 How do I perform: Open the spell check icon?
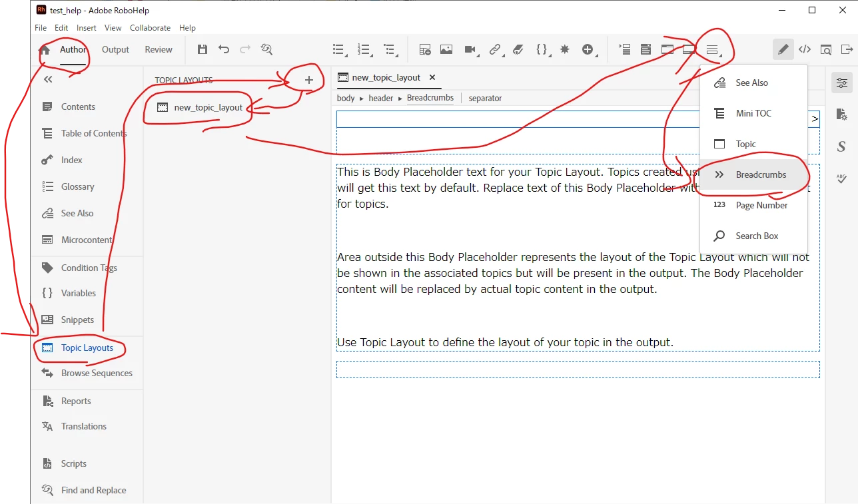click(842, 178)
